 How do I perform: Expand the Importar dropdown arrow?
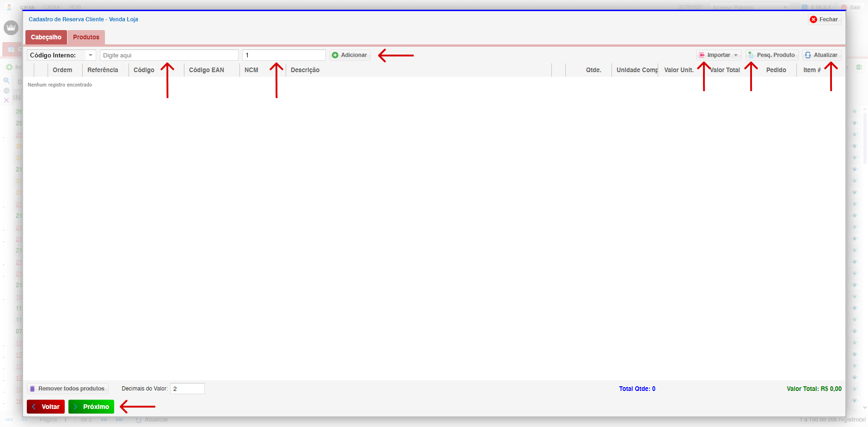click(x=736, y=55)
